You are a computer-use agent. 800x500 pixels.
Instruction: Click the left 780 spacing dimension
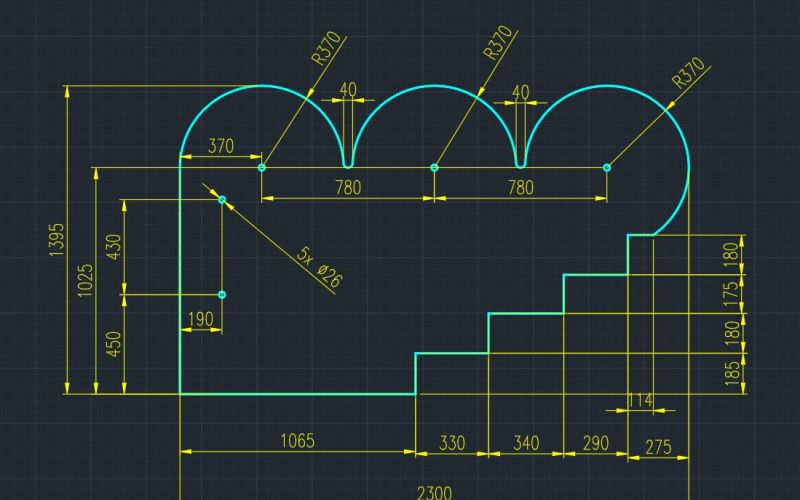[x=347, y=187]
